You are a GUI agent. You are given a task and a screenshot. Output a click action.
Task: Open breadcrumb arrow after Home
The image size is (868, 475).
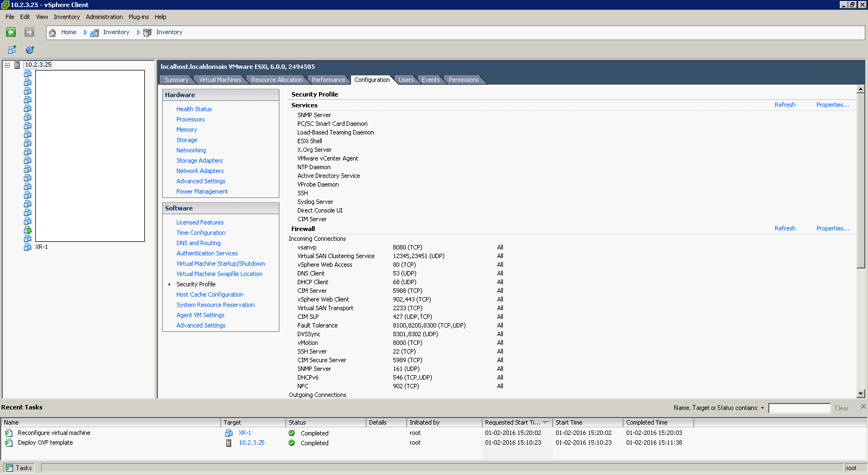pyautogui.click(x=85, y=33)
